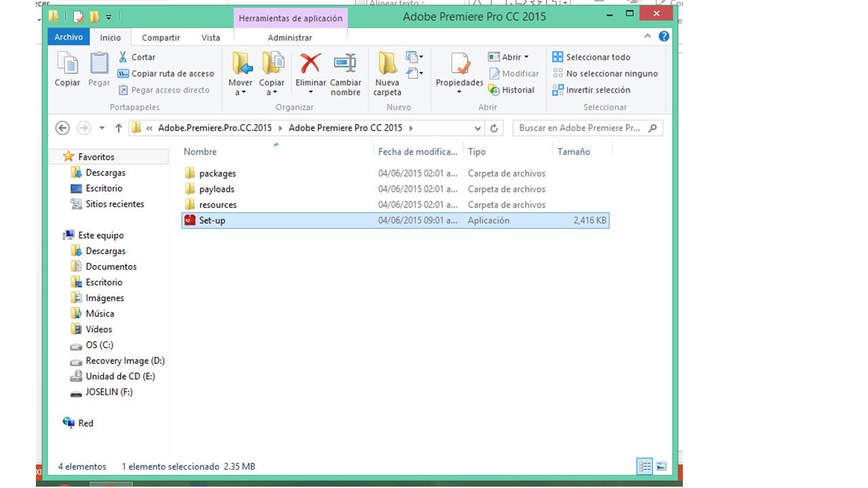Click Herramientas de aplicación tab header
The height and width of the screenshot is (488, 868).
tap(290, 18)
